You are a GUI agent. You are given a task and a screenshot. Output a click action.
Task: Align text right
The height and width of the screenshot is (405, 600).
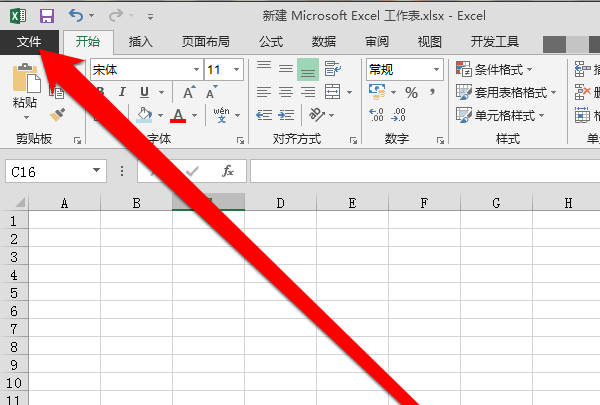pyautogui.click(x=308, y=92)
